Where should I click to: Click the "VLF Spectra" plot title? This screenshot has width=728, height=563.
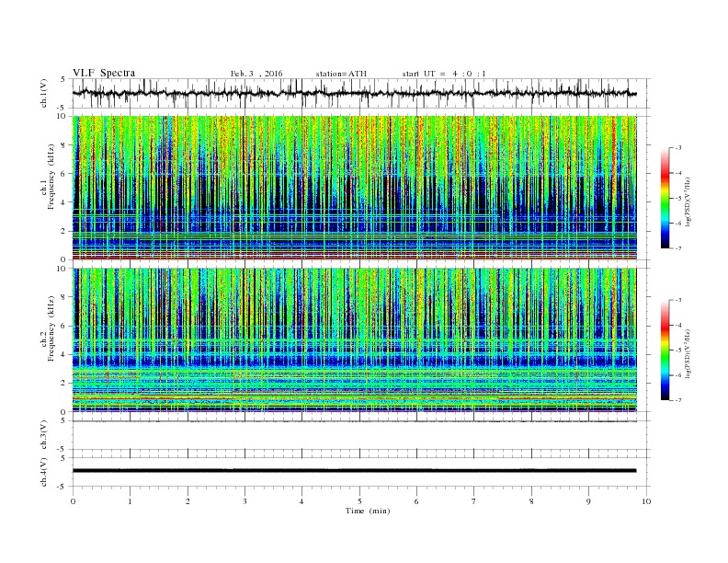coord(104,73)
